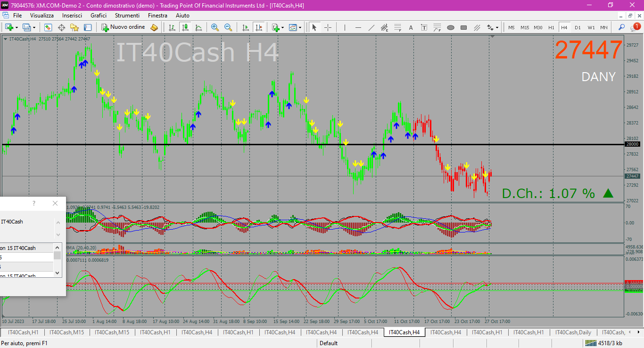The image size is (644, 348).
Task: Click the dialog list scrollbar up arrow
Action: [x=58, y=247]
